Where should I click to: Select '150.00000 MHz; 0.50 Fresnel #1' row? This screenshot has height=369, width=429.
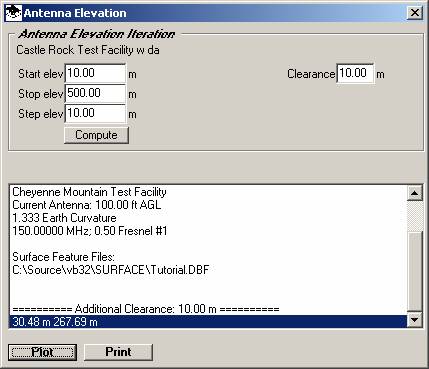(x=208, y=231)
